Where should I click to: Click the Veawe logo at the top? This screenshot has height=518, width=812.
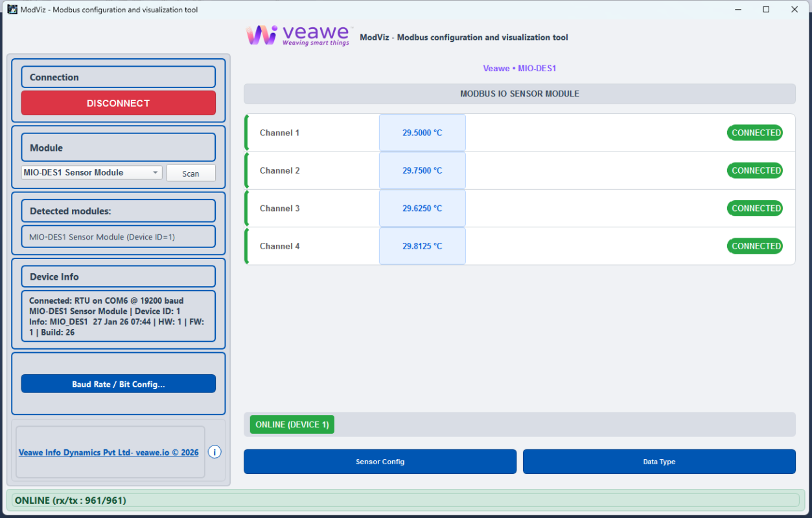(x=297, y=34)
